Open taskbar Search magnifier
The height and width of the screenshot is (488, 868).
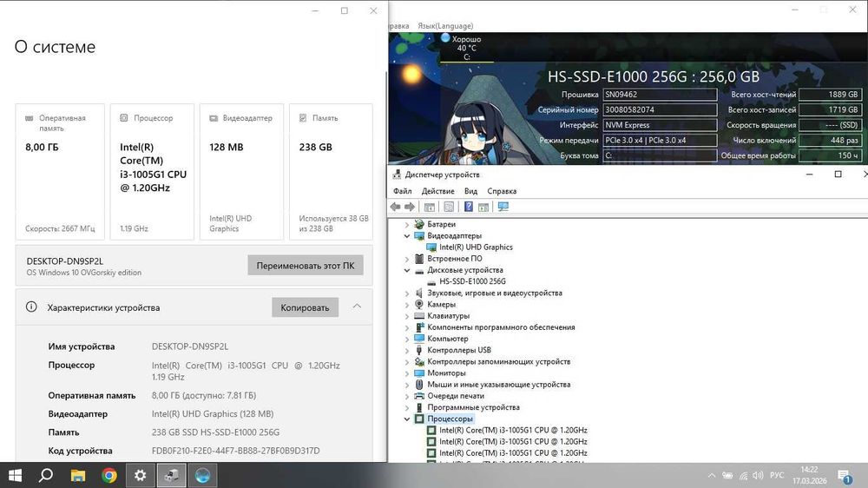(x=46, y=475)
